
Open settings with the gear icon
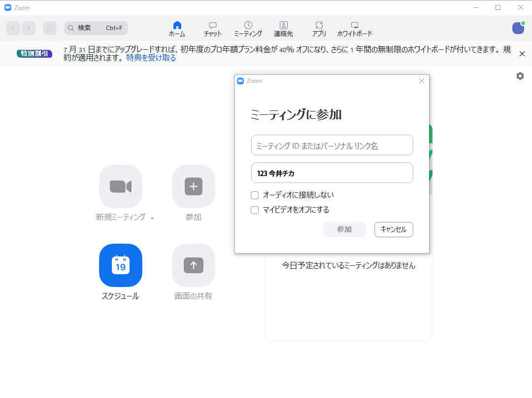click(x=520, y=76)
